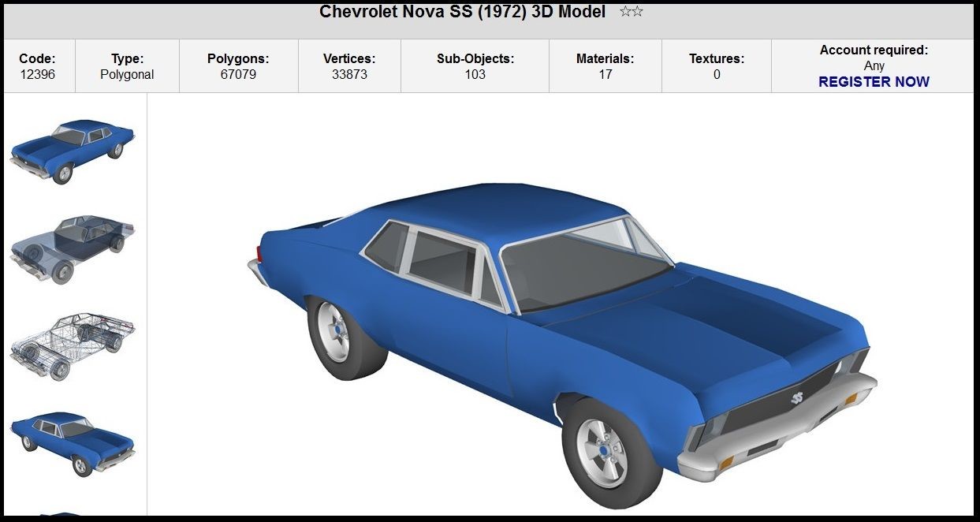980x522 pixels.
Task: Click the 'Type:' header label
Action: point(127,58)
